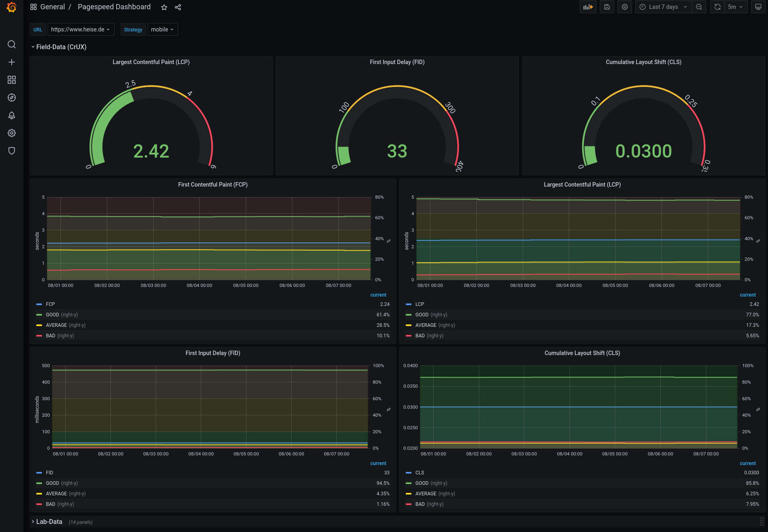This screenshot has height=532, width=768.
Task: Click the URL variable label
Action: click(x=38, y=29)
